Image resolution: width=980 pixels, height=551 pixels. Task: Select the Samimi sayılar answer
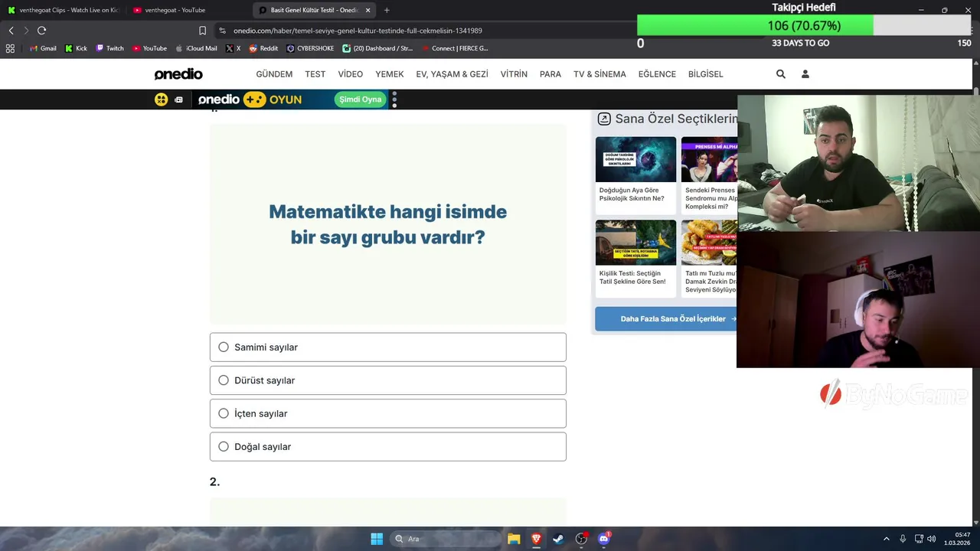(388, 347)
